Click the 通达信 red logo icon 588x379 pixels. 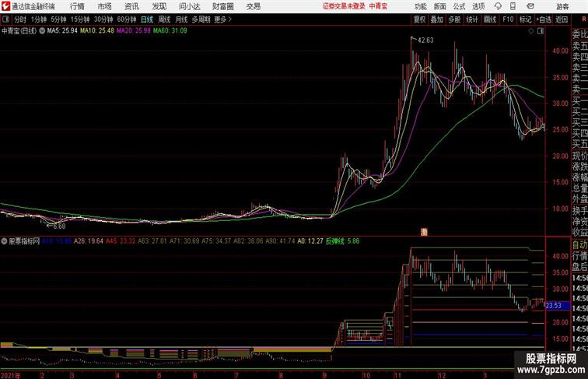[x=5, y=6]
